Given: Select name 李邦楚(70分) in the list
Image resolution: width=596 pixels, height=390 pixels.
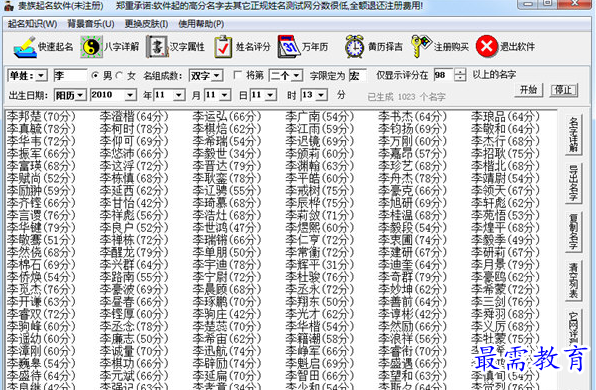Looking at the screenshot, I should [41, 116].
